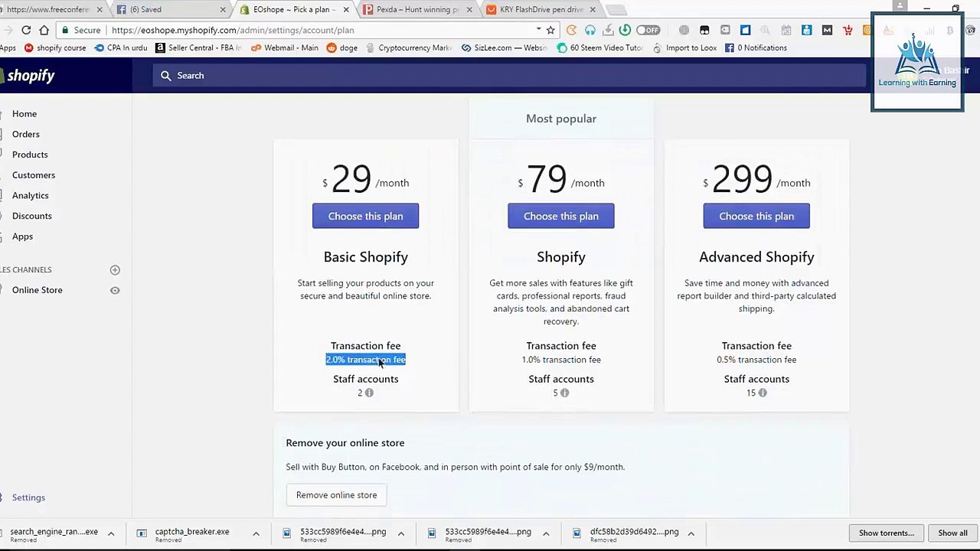Open the CPA In urdu bookmark
Image resolution: width=980 pixels, height=551 pixels.
click(x=121, y=47)
